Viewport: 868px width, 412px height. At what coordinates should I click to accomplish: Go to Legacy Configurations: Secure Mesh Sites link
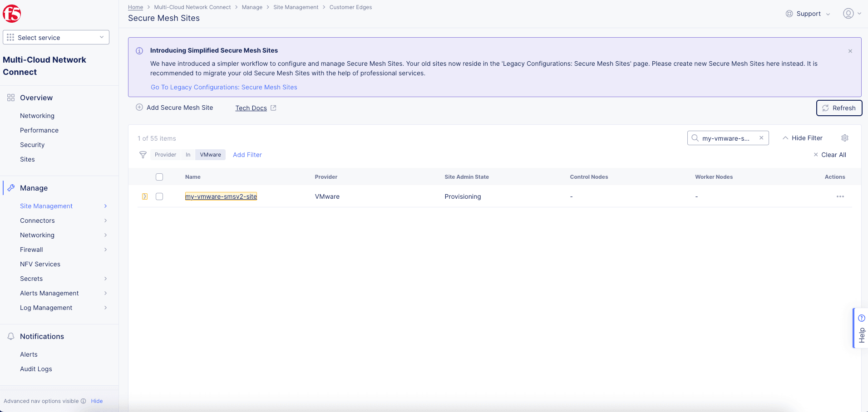[224, 87]
